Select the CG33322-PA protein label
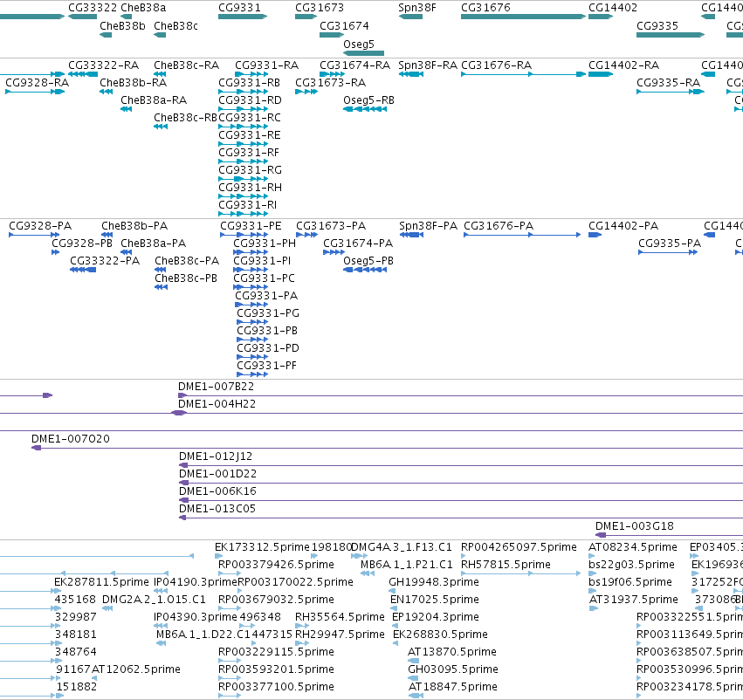The image size is (743, 700). (x=105, y=261)
